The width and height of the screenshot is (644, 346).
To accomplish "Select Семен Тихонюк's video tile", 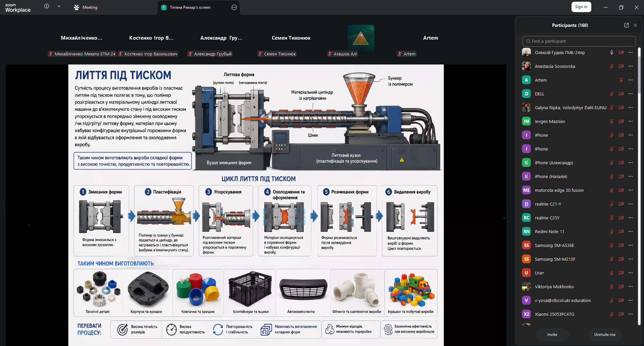I will pos(291,38).
